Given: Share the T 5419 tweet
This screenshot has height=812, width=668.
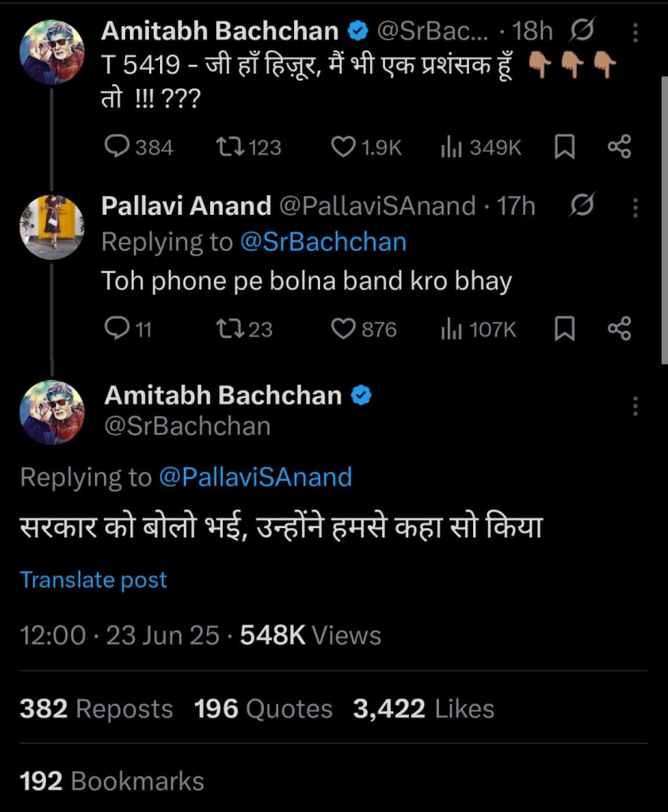Looking at the screenshot, I should point(620,147).
